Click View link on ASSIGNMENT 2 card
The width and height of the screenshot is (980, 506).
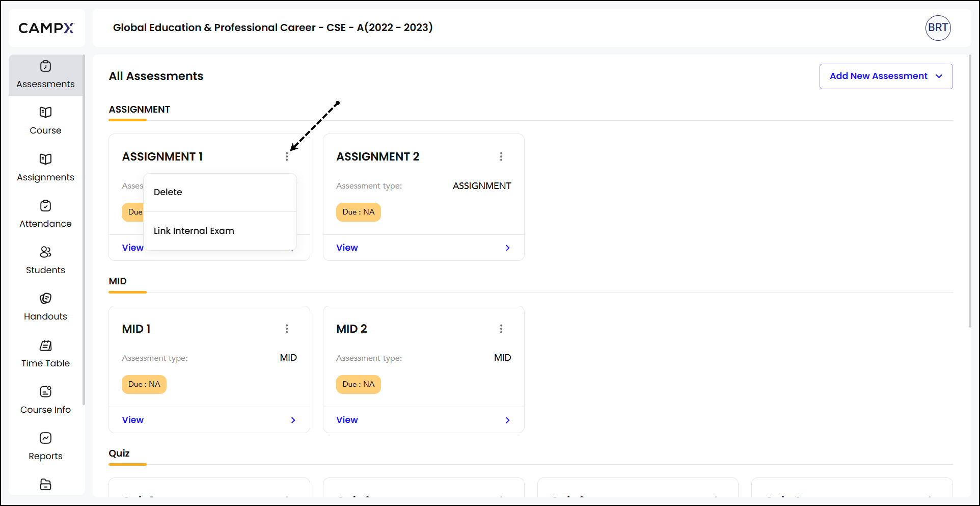tap(347, 248)
